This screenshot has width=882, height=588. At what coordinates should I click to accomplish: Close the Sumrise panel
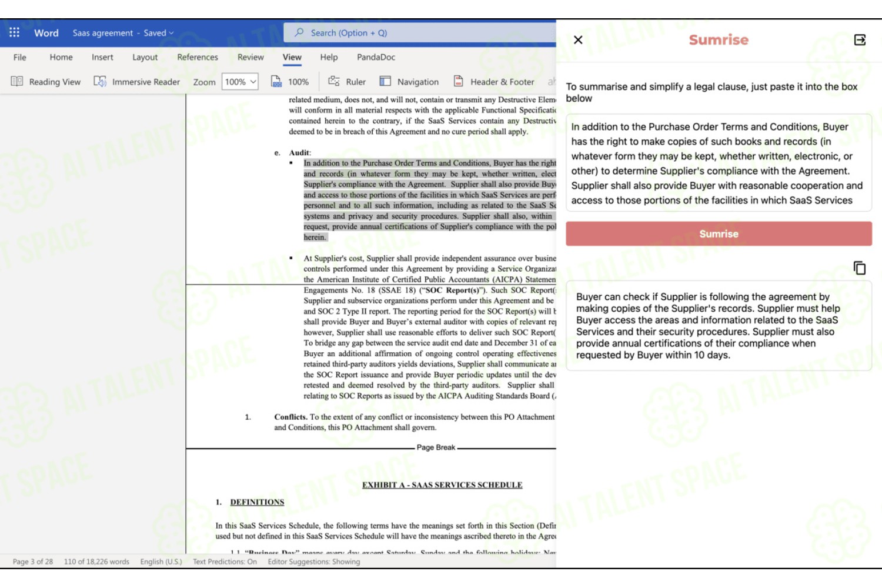pyautogui.click(x=578, y=39)
